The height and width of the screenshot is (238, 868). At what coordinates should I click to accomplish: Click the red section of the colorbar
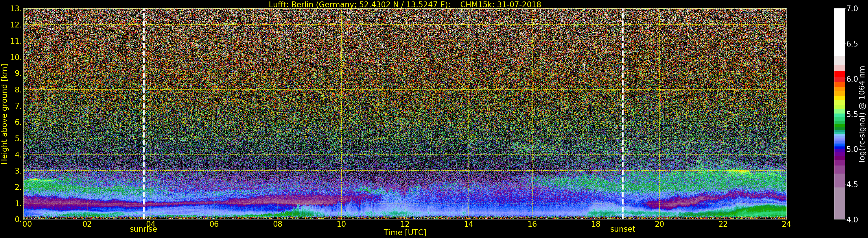[839, 77]
